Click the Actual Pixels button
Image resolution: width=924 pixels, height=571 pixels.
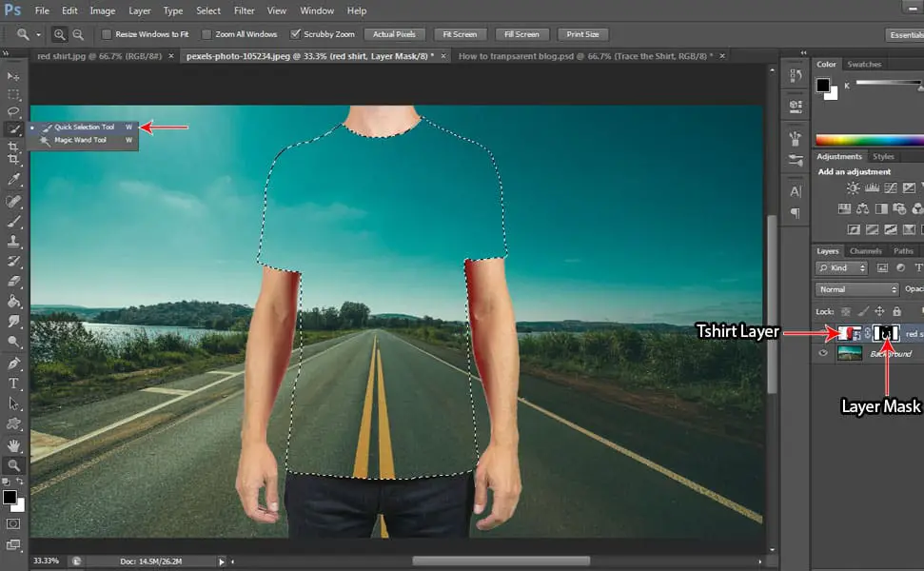click(394, 33)
